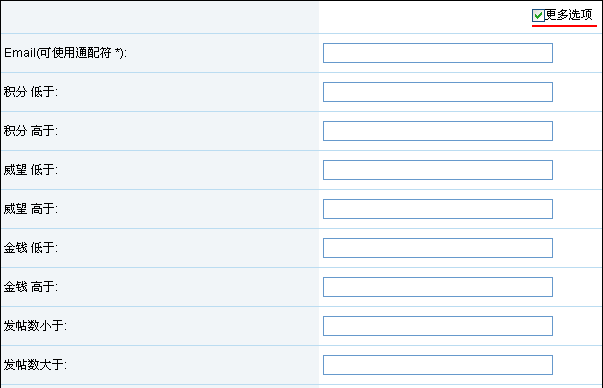Click the 积分 低于 label
Screen dimensions: 603x388
[x=31, y=92]
